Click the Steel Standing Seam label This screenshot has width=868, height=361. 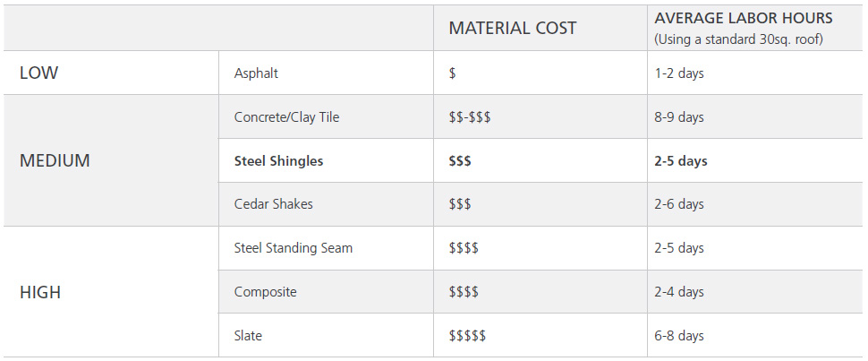(x=294, y=248)
